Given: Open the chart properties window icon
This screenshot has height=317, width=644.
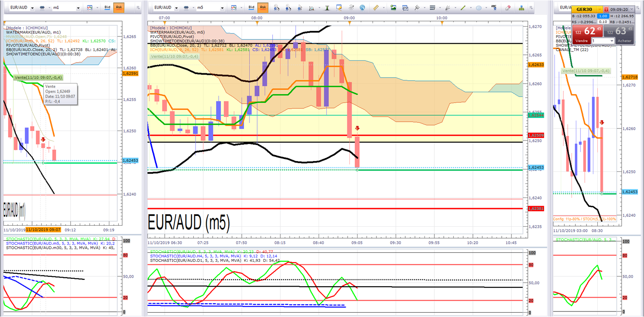Looking at the screenshot, I should pyautogui.click(x=339, y=8).
